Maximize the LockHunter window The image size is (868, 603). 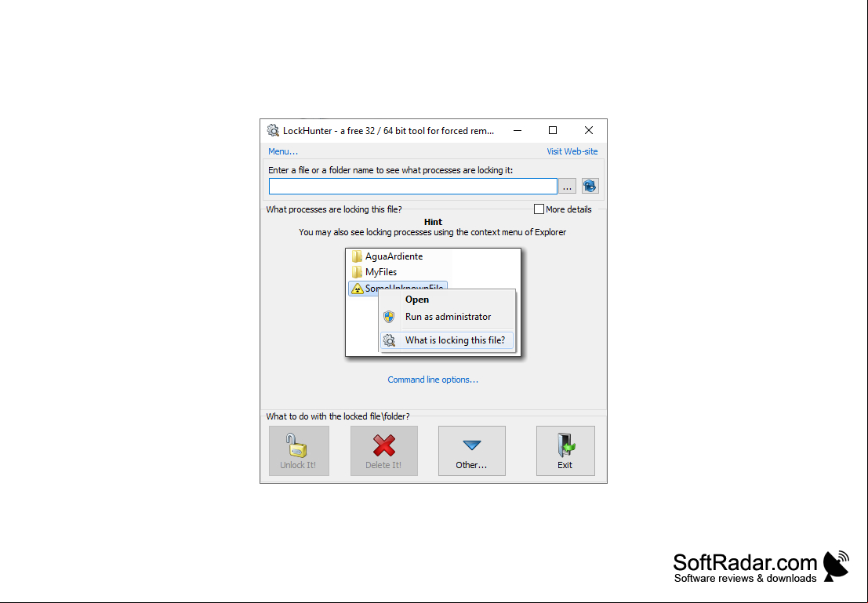(553, 131)
